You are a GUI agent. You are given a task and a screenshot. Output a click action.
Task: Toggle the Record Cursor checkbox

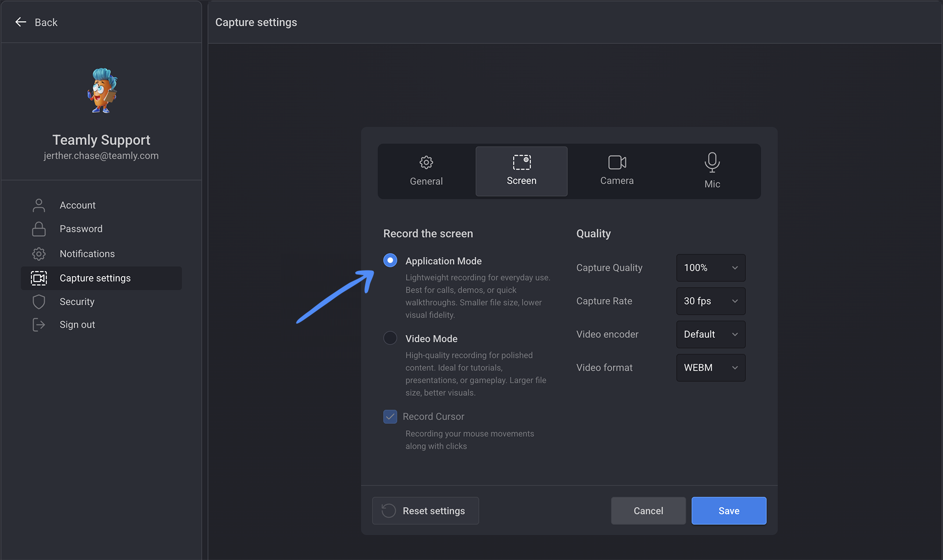[390, 417]
